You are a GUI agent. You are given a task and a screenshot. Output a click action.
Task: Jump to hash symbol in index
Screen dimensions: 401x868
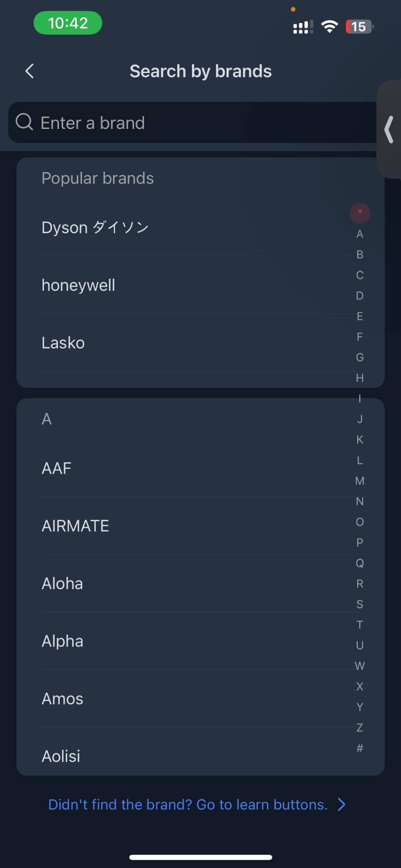[x=360, y=748]
